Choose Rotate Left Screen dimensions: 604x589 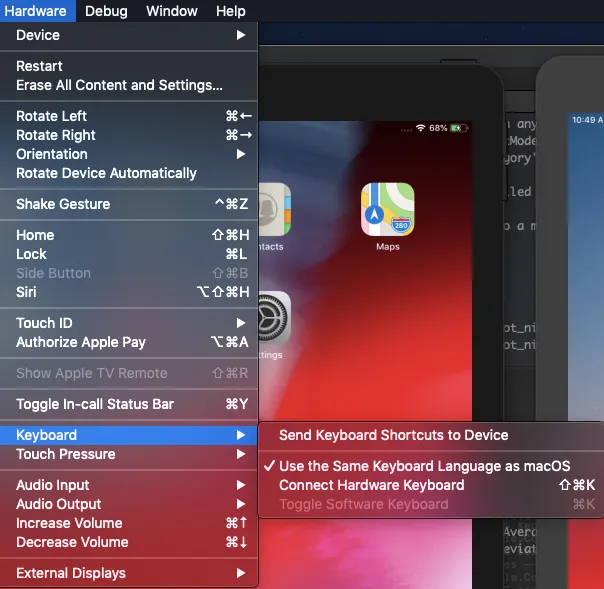[x=129, y=116]
